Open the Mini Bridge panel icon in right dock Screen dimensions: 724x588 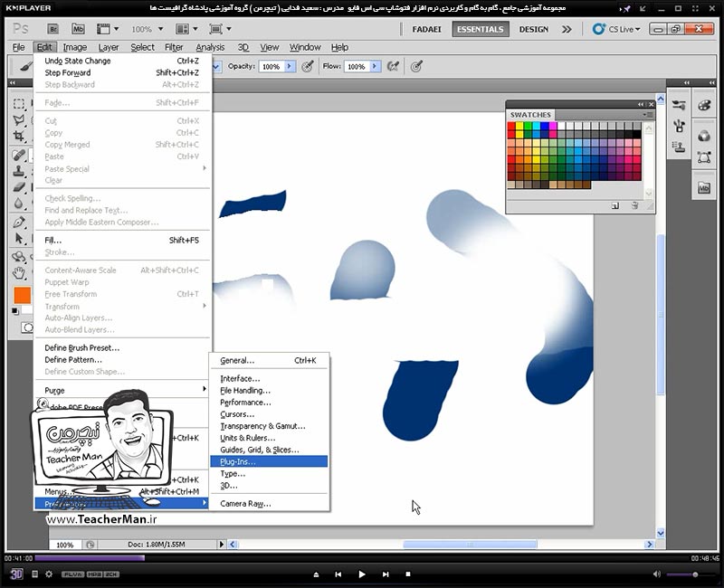(704, 188)
